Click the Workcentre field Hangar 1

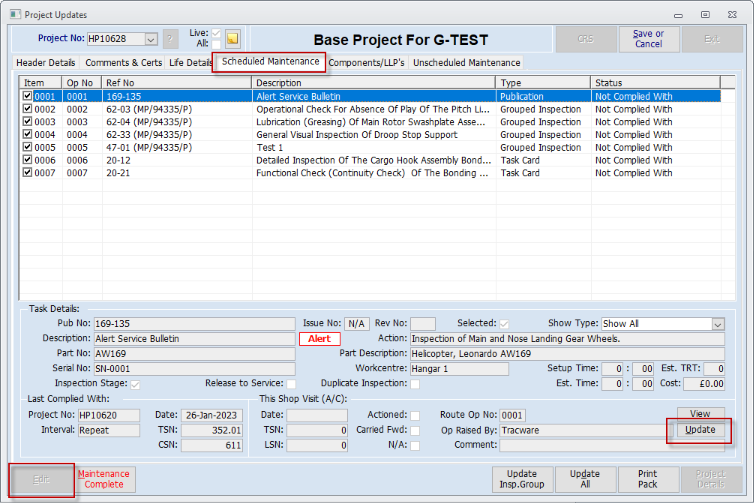point(459,369)
